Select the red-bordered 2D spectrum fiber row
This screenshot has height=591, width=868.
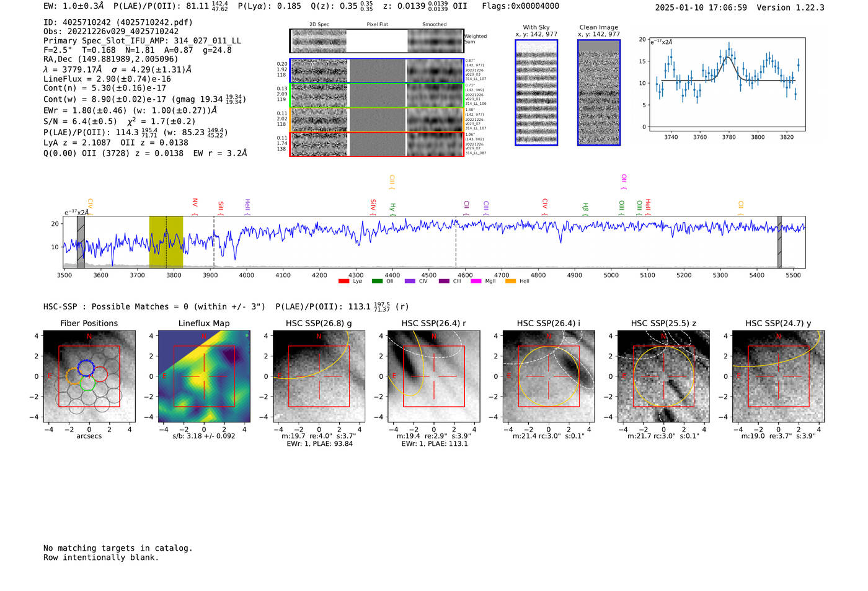point(377,144)
